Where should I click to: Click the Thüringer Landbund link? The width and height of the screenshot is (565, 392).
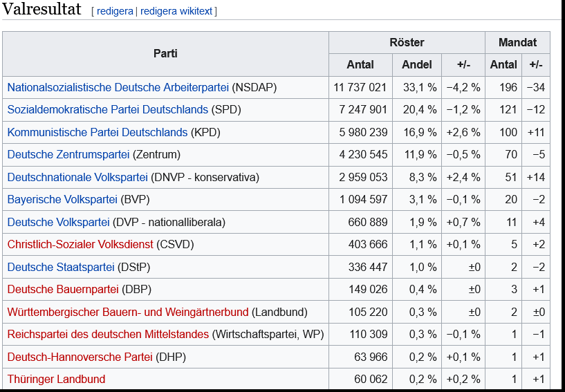pos(56,379)
